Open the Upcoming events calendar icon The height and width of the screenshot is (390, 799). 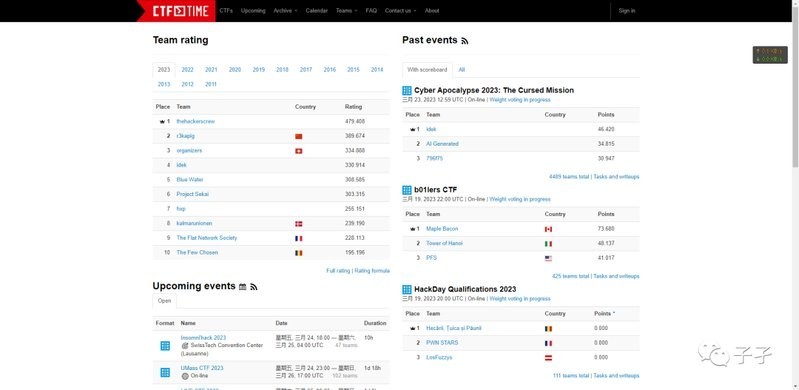point(243,287)
